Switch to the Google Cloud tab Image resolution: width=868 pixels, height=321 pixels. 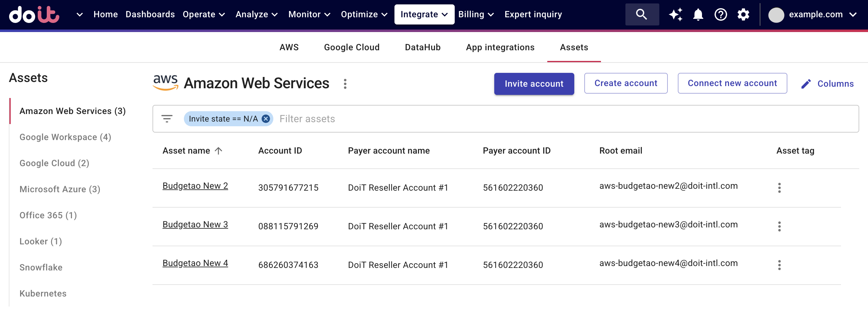351,47
